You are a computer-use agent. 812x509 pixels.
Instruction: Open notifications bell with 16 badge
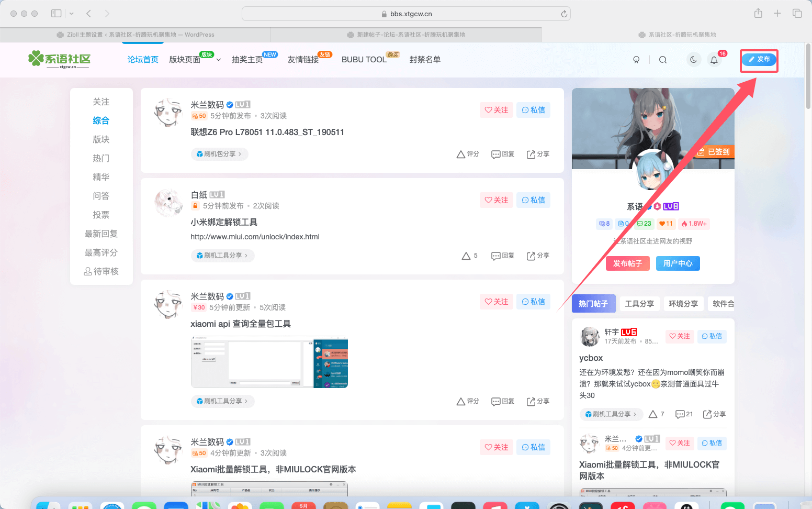[x=714, y=60]
